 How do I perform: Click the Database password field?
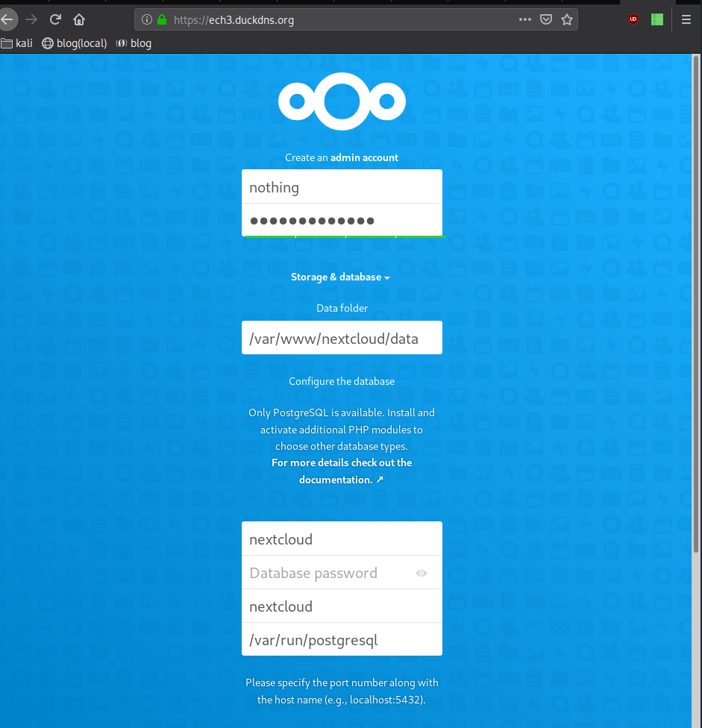click(x=342, y=572)
